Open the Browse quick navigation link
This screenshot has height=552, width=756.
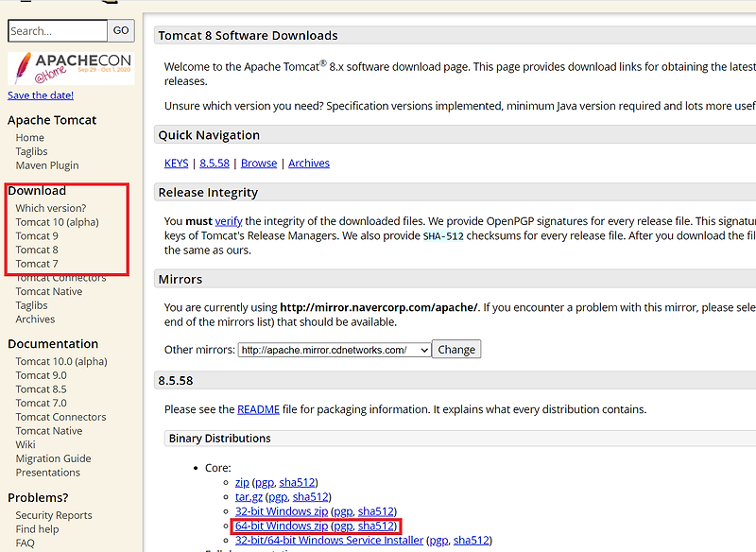click(x=259, y=164)
